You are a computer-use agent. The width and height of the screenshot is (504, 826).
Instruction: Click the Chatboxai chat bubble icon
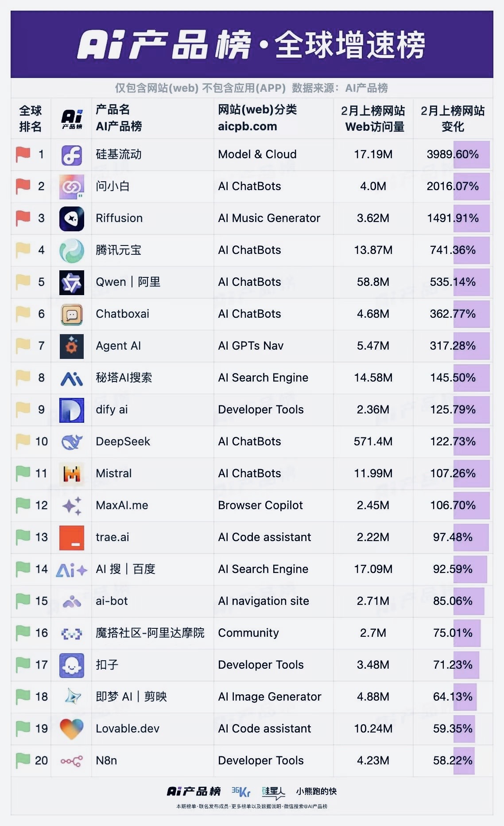[x=71, y=314]
